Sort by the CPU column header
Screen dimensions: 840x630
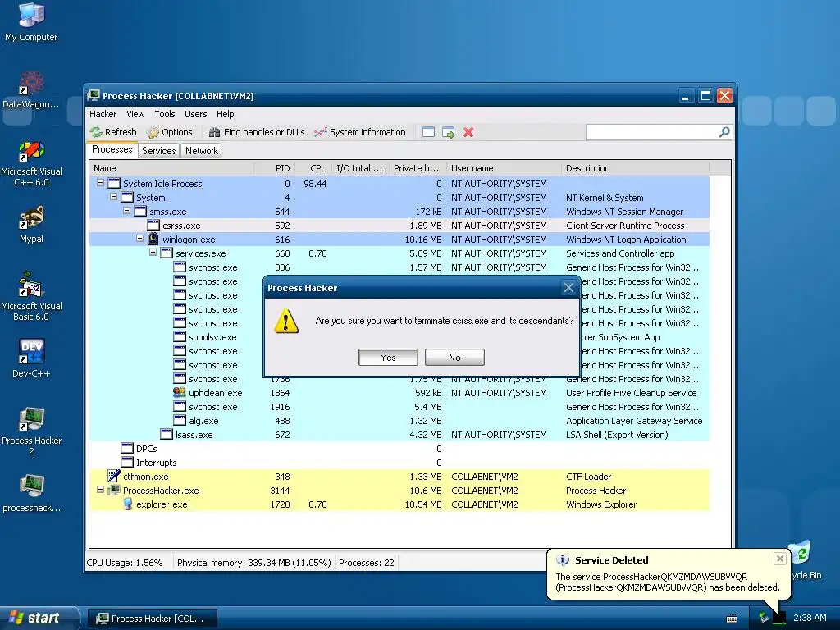(313, 168)
